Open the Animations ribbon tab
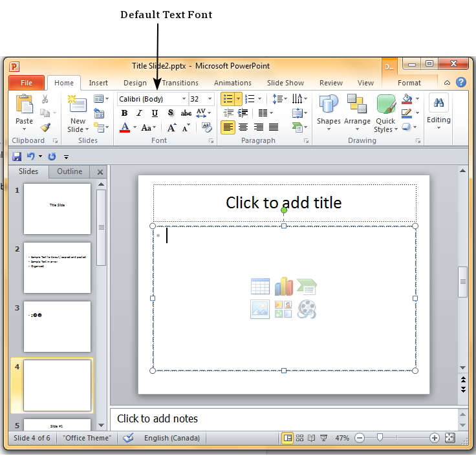 [233, 83]
